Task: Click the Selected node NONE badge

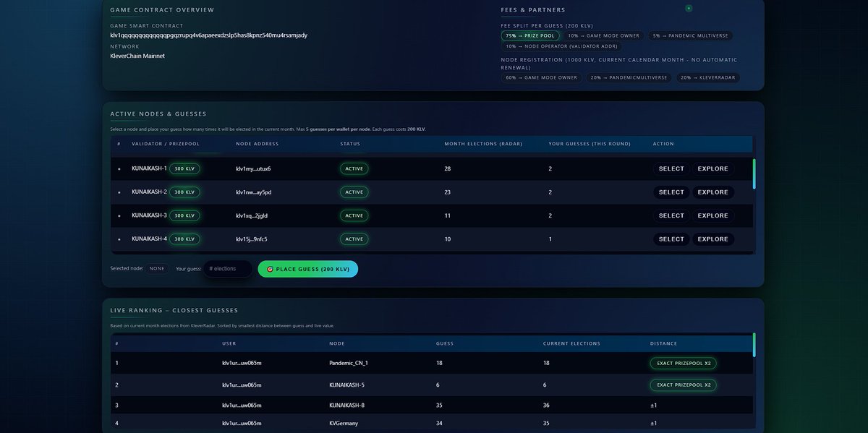Action: (x=157, y=268)
